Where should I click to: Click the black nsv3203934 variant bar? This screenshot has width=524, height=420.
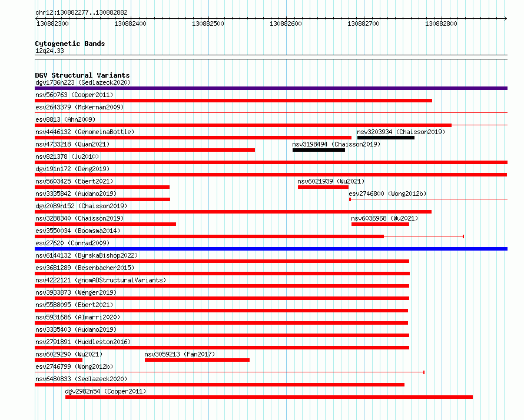pos(386,138)
